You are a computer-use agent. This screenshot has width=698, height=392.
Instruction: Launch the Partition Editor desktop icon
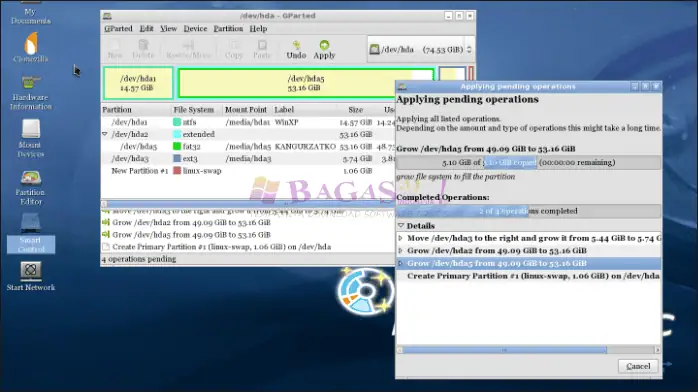point(30,187)
